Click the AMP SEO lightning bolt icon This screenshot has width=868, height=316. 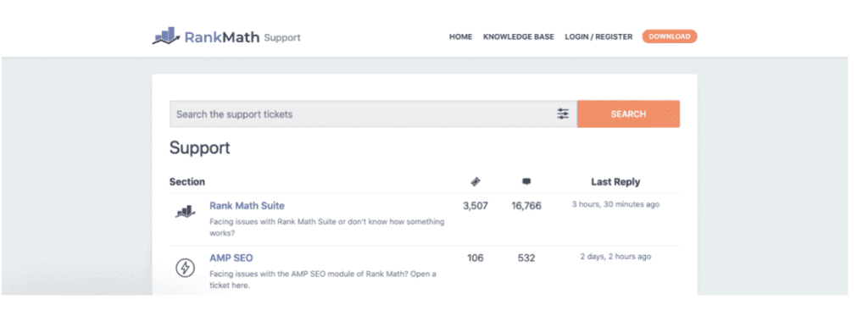[185, 269]
